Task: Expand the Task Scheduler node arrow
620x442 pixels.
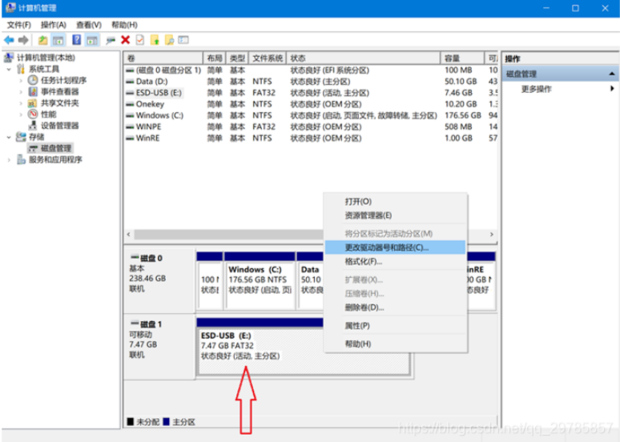Action: click(21, 80)
